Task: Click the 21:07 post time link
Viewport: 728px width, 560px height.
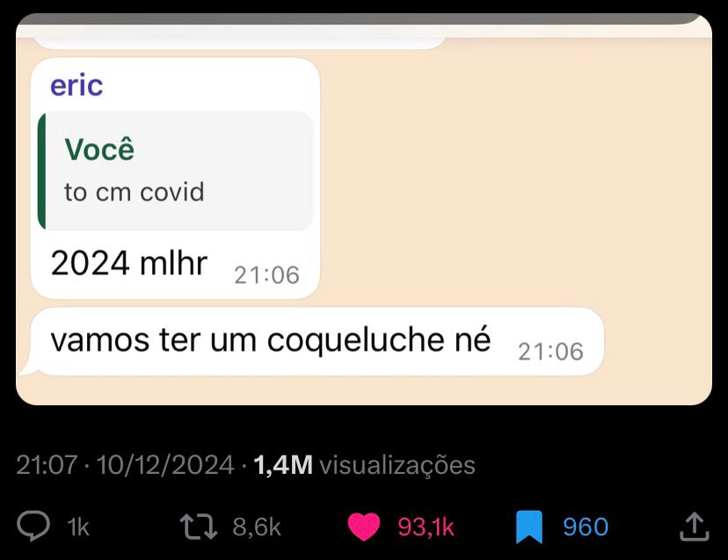Action: tap(47, 465)
